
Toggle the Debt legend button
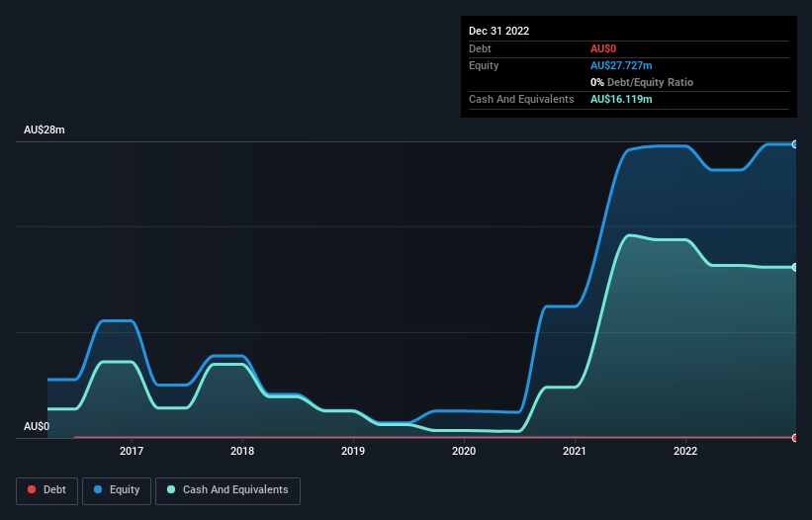pyautogui.click(x=46, y=490)
